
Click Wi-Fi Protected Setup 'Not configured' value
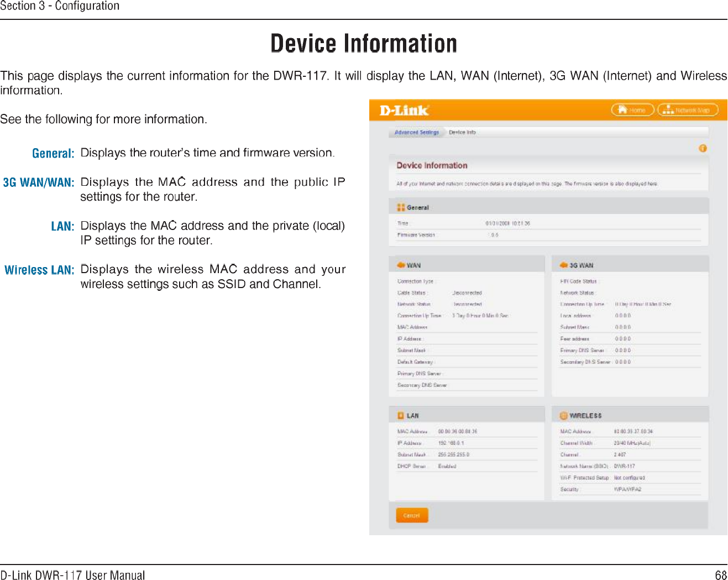(x=630, y=478)
